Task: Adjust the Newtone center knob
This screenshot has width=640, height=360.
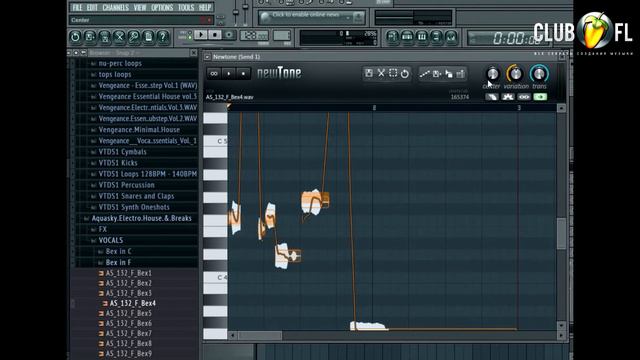Action: pos(493,74)
